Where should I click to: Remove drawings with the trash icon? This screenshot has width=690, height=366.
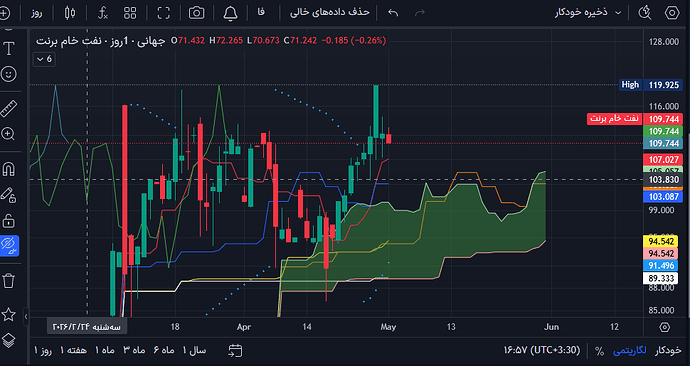[x=9, y=280]
